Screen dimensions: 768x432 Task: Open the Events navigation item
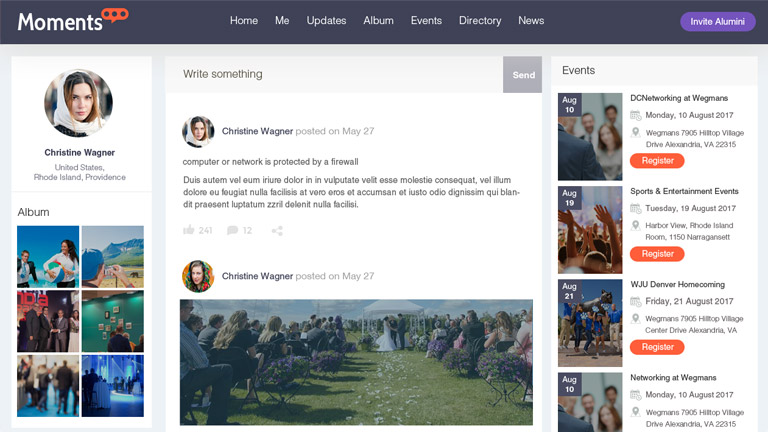point(426,21)
